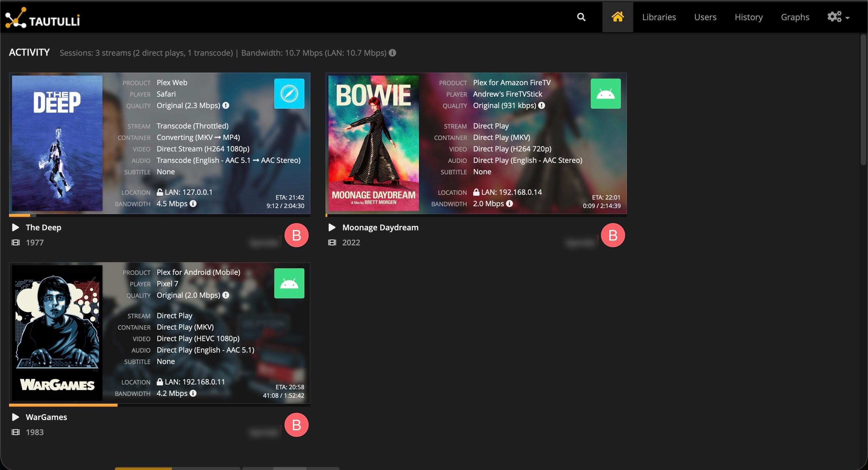
Task: Click 'Plex Web' product text
Action: pyautogui.click(x=172, y=82)
